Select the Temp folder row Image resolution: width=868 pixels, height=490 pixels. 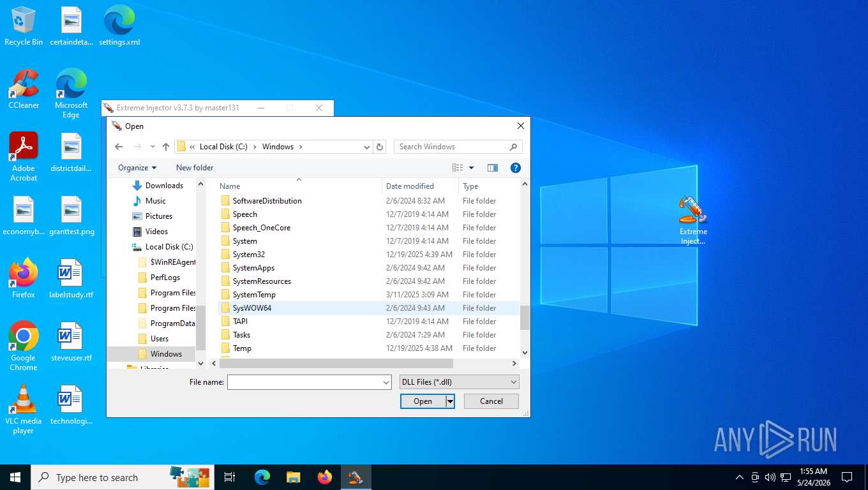click(x=368, y=348)
